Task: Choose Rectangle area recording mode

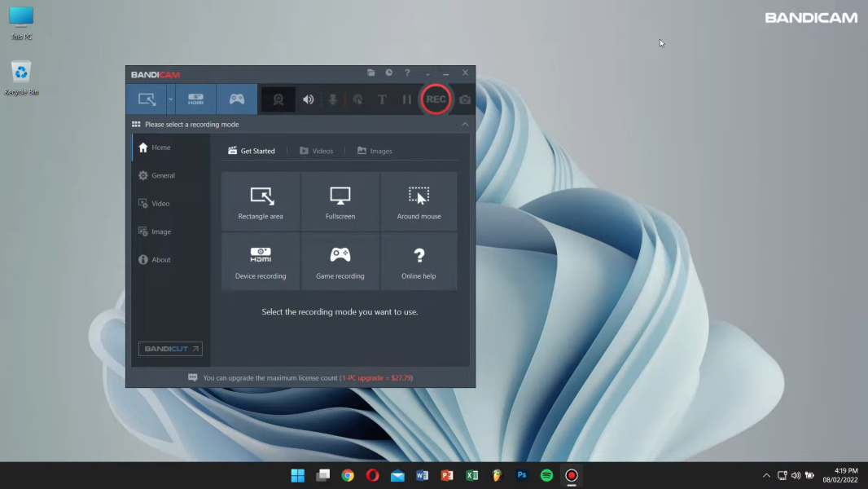Action: pyautogui.click(x=261, y=201)
